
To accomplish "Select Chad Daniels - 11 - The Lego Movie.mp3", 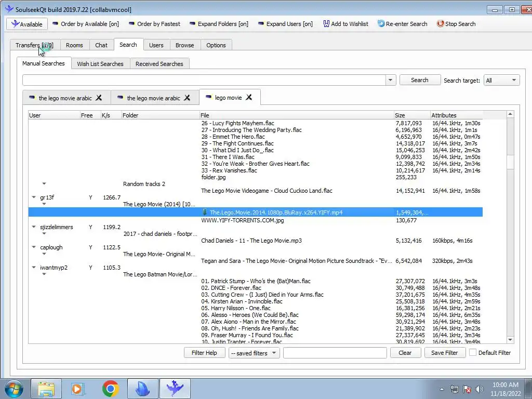I will 251,241.
